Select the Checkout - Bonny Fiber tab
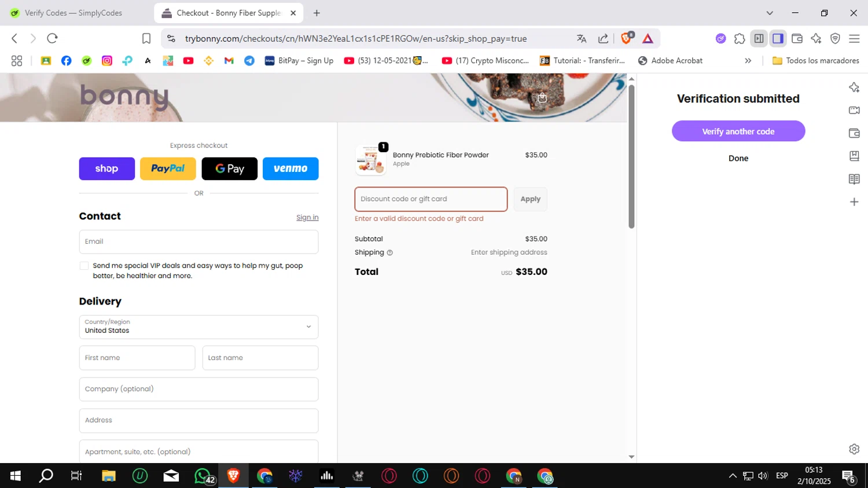The height and width of the screenshot is (488, 868). pyautogui.click(x=229, y=13)
